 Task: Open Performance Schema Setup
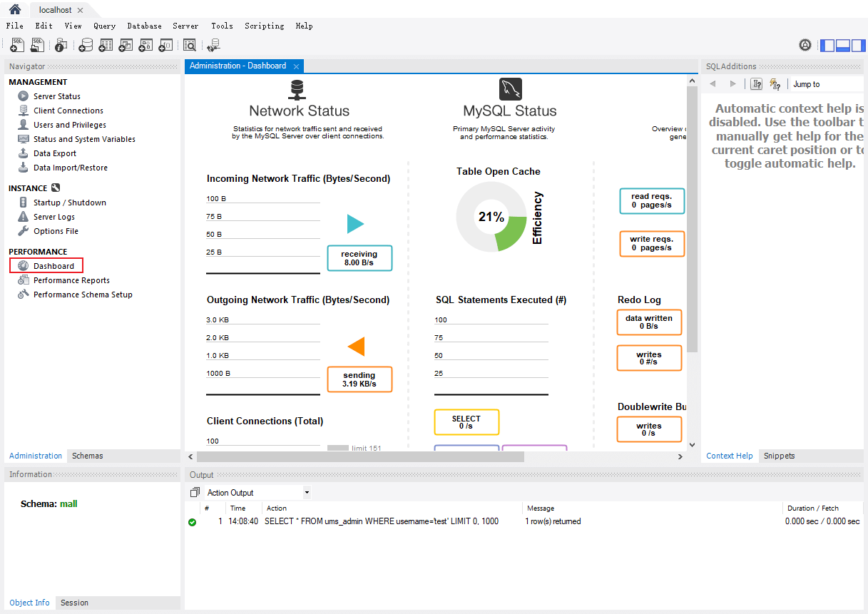(x=83, y=295)
